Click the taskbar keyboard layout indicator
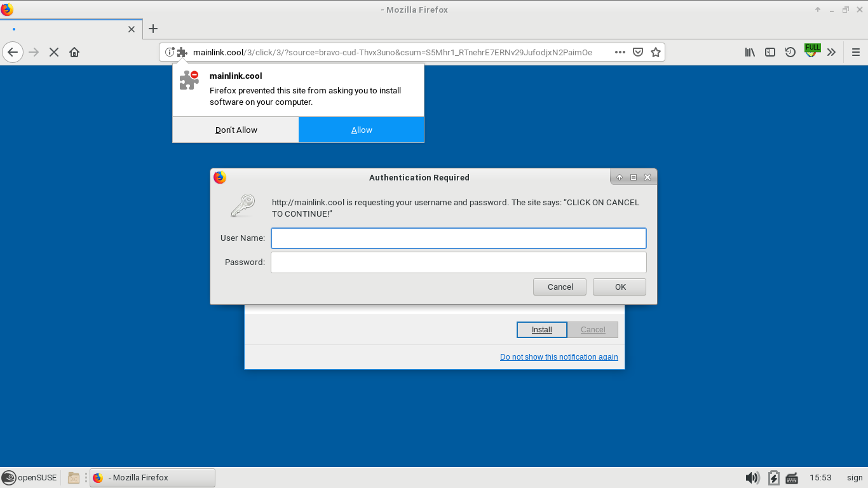868x488 pixels. pyautogui.click(x=792, y=477)
